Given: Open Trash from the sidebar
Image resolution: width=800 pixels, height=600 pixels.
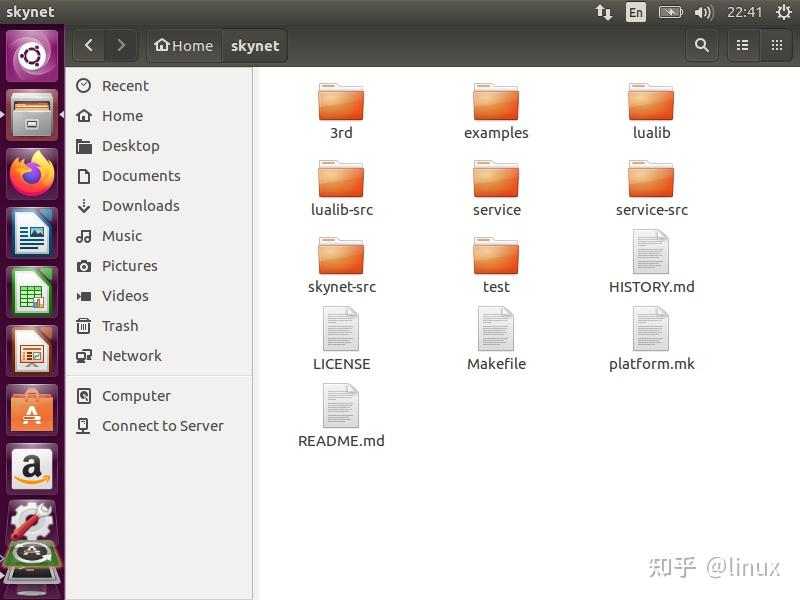Looking at the screenshot, I should click(x=120, y=326).
